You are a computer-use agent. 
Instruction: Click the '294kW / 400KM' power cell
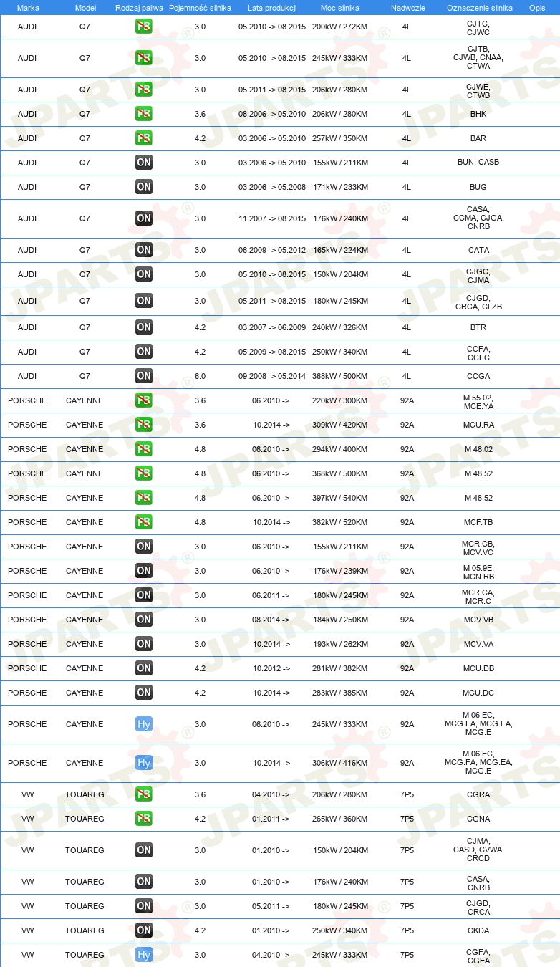340,449
